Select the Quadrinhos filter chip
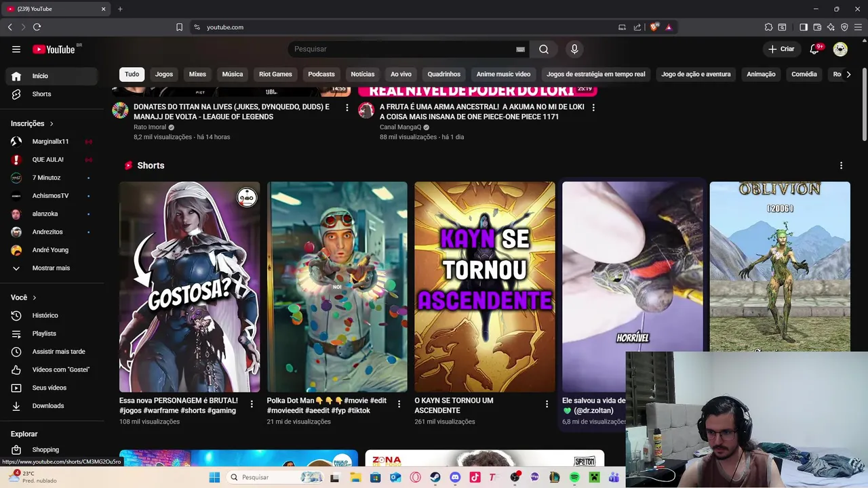This screenshot has width=868, height=488. click(x=444, y=75)
